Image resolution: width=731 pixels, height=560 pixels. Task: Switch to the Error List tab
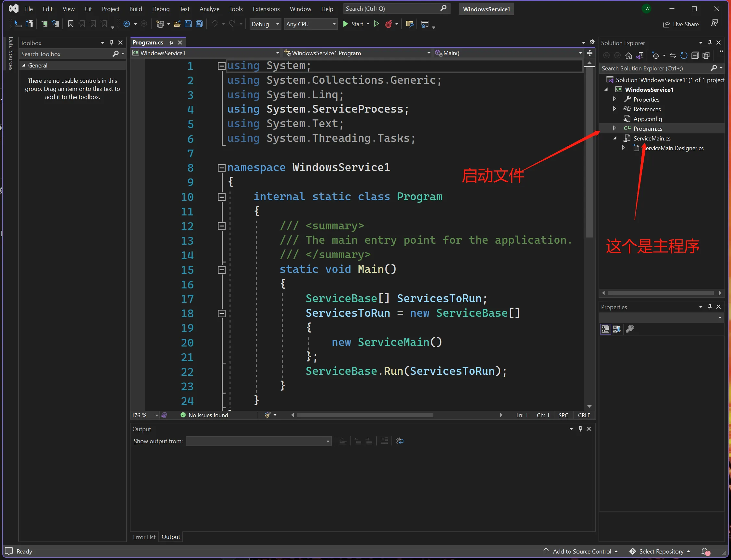coord(144,537)
